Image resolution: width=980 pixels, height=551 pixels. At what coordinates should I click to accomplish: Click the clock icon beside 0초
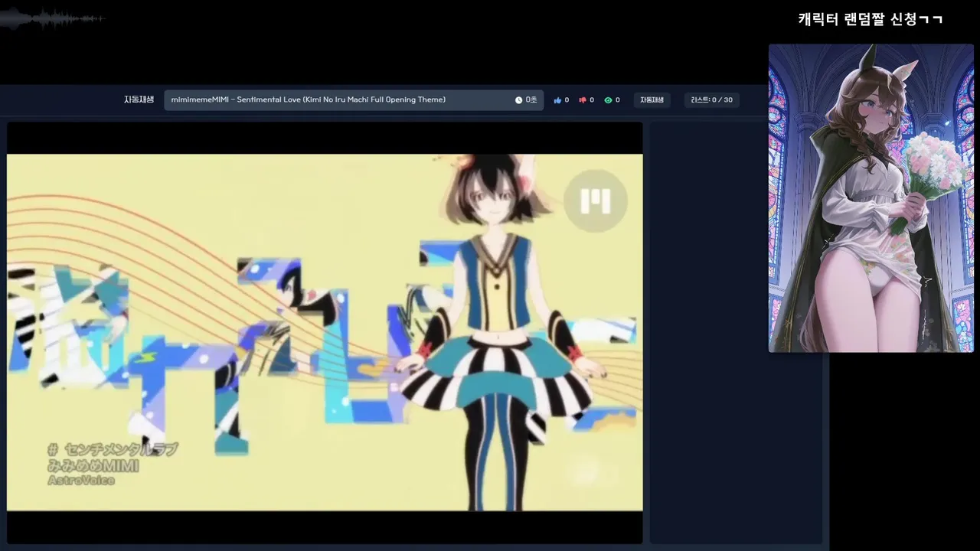[518, 100]
